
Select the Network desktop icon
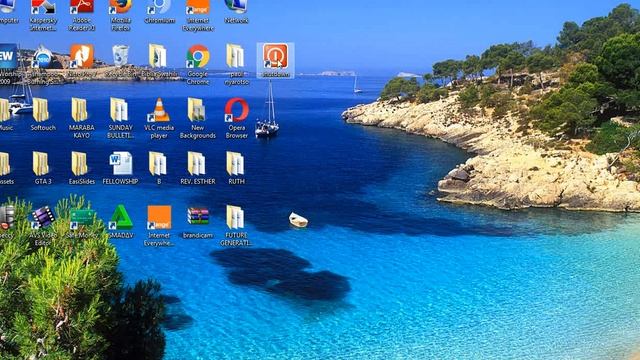coord(236,12)
